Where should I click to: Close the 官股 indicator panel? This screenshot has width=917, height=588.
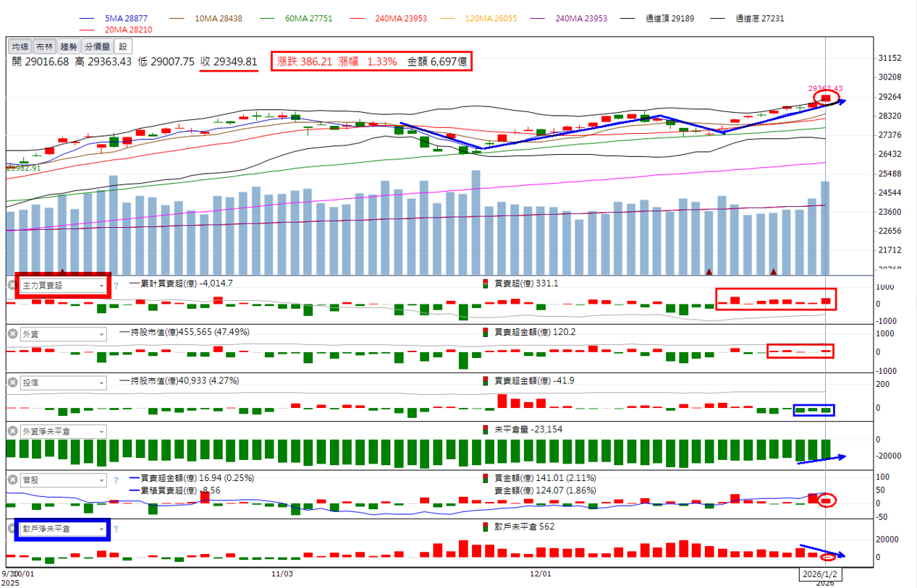click(x=12, y=480)
